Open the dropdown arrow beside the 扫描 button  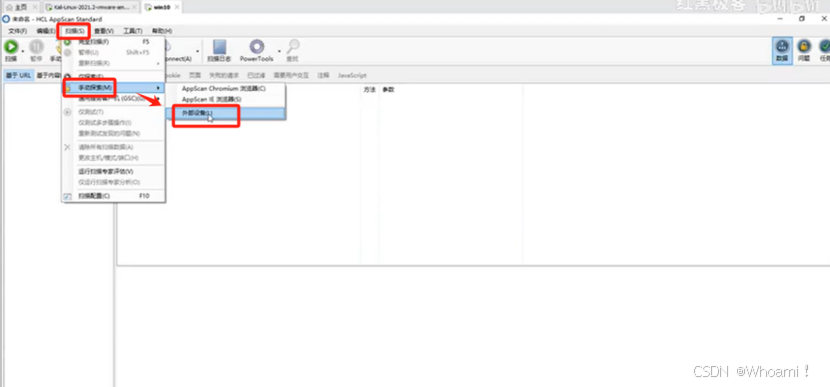(23, 51)
